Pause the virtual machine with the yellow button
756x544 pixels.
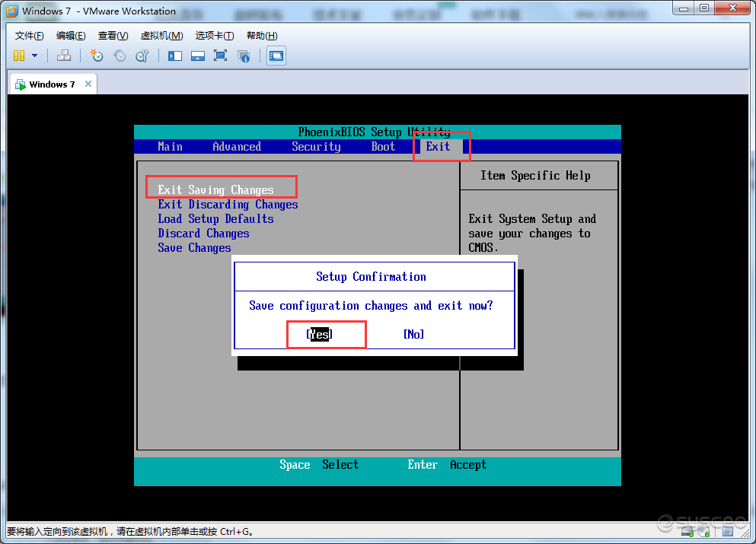pos(19,56)
